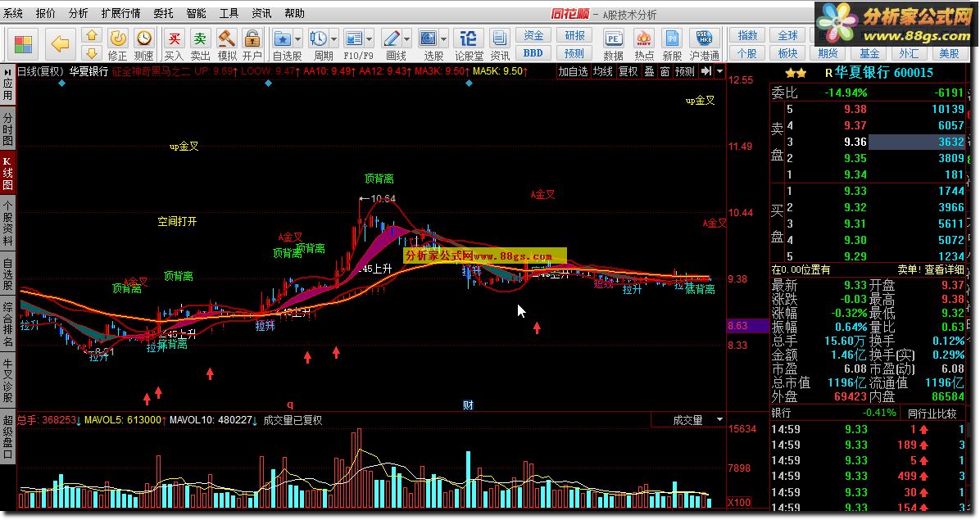The image size is (980, 520).
Task: Open the colorful home grid icon
Action: [x=23, y=44]
